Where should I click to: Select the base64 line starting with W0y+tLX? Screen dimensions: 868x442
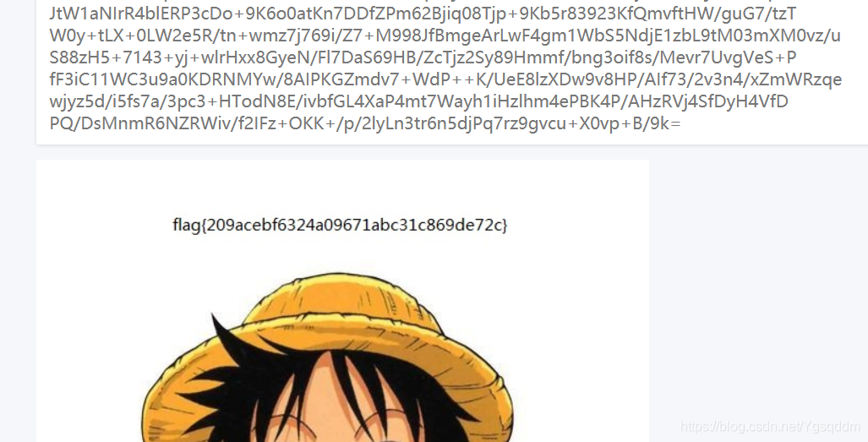click(445, 35)
